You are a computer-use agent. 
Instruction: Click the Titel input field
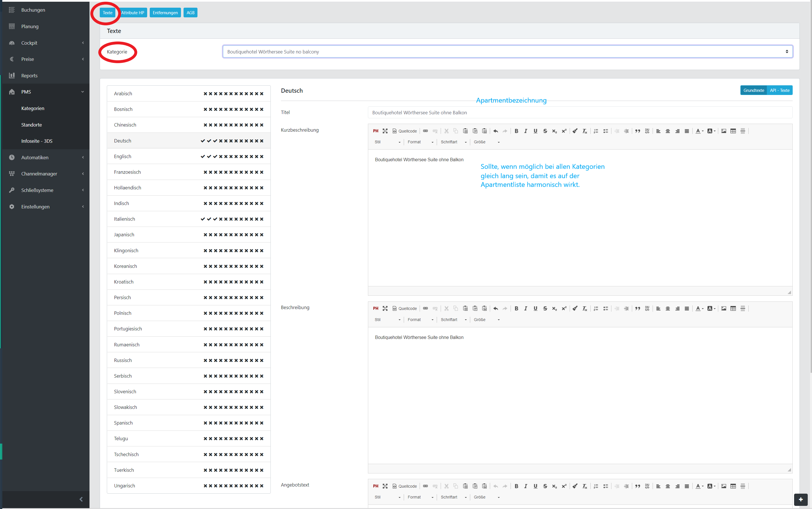click(580, 112)
